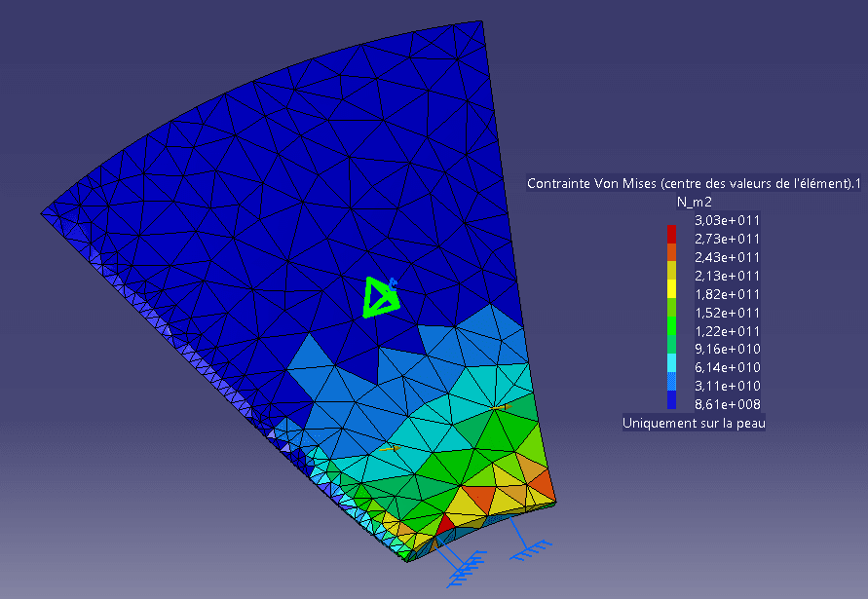Click the 1,22e+011 legend value
The width and height of the screenshot is (868, 599).
pos(727,330)
